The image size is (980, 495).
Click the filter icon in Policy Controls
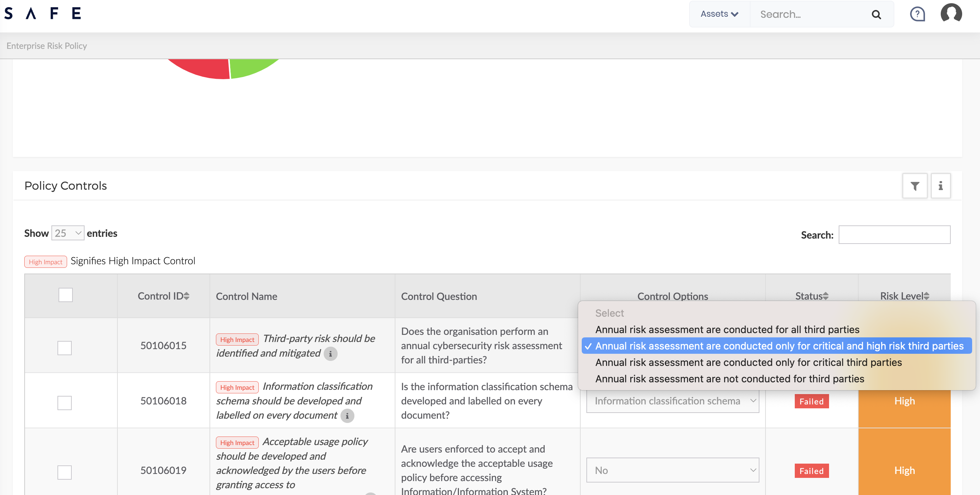tap(915, 185)
